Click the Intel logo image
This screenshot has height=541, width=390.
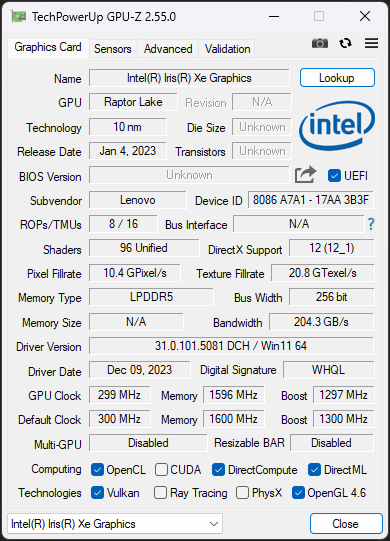(337, 126)
